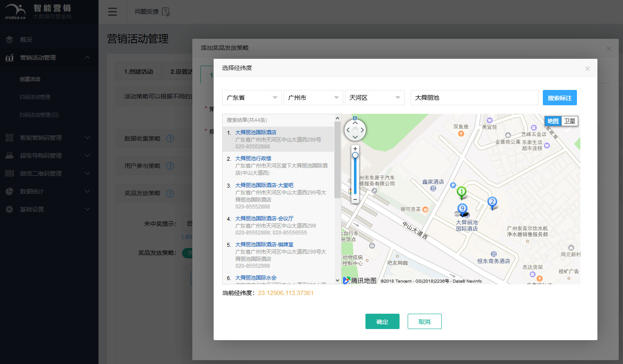Open 扫码活动管理 in sidebar
Screen dimensions: 623x364
[35, 97]
